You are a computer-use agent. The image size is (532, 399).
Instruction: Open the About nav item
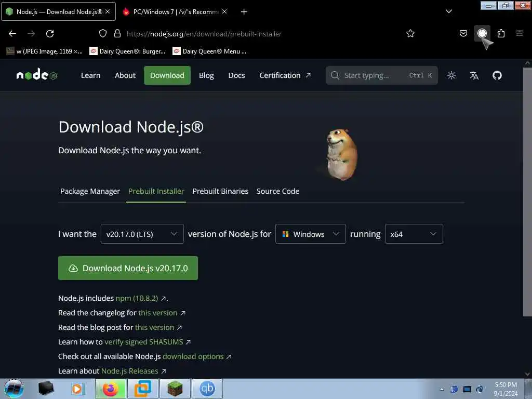click(x=125, y=75)
